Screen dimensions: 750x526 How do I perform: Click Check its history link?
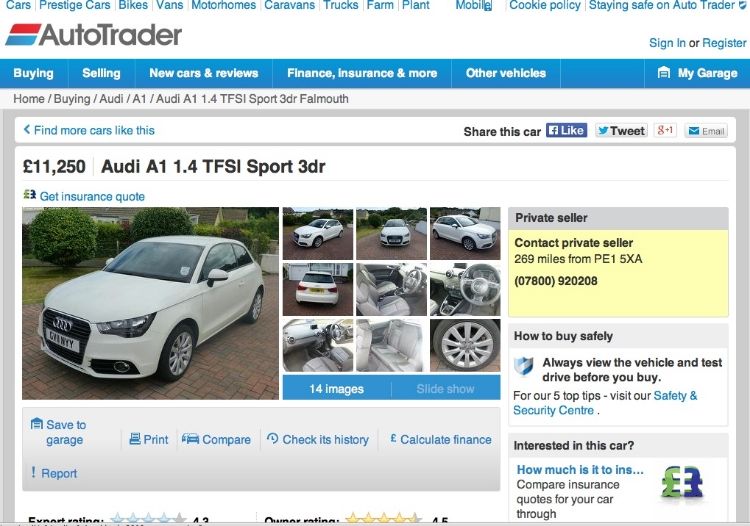(326, 439)
